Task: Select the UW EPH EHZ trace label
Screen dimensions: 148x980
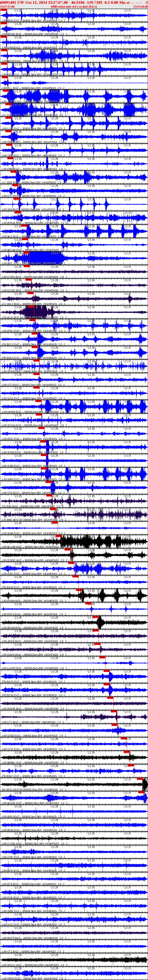Action: pos(34,871)
